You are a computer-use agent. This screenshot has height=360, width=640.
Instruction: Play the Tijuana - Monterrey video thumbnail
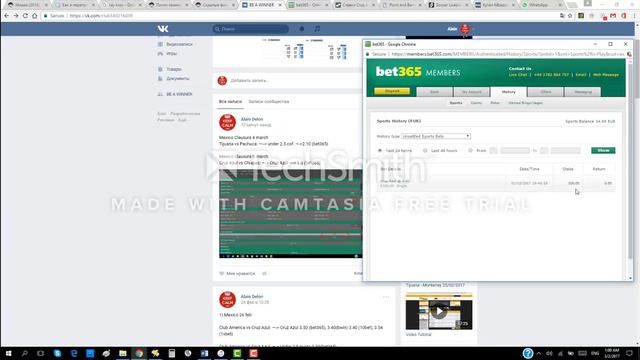(439, 311)
